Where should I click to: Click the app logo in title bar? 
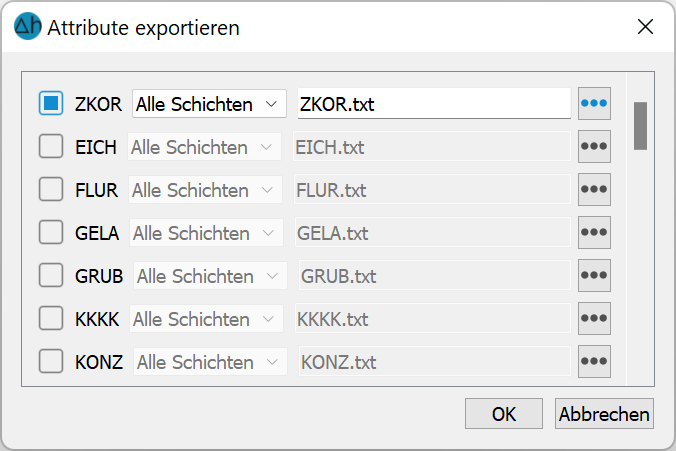coord(28,27)
